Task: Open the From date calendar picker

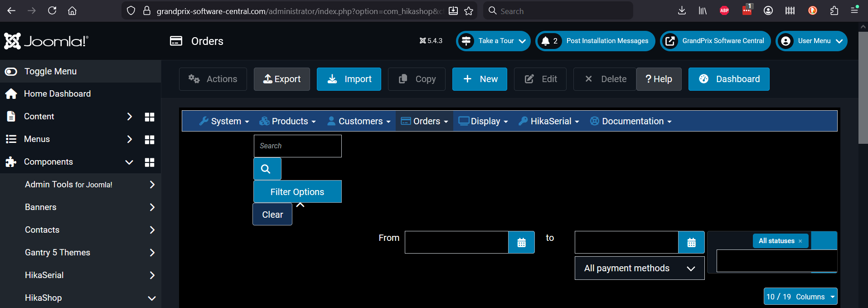Action: (x=521, y=242)
